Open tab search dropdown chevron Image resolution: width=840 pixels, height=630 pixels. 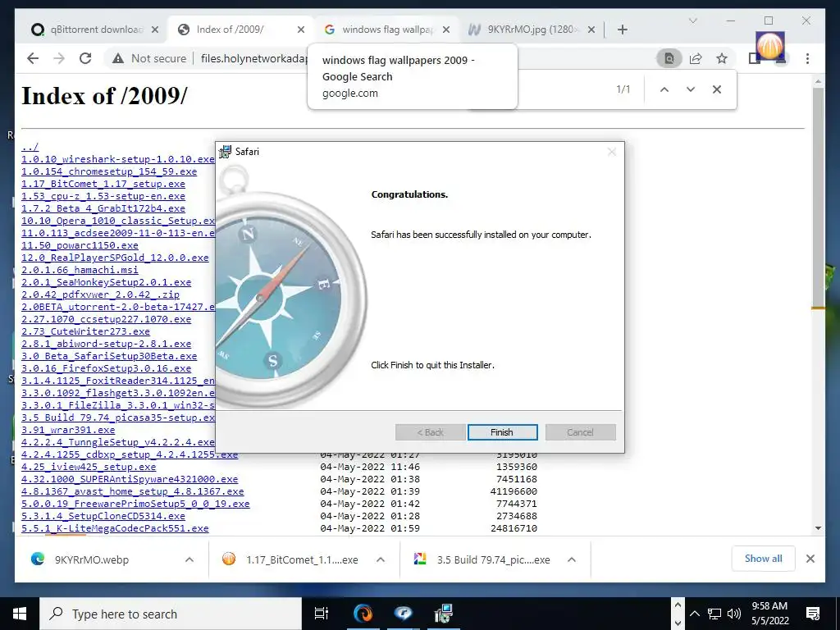click(x=692, y=21)
